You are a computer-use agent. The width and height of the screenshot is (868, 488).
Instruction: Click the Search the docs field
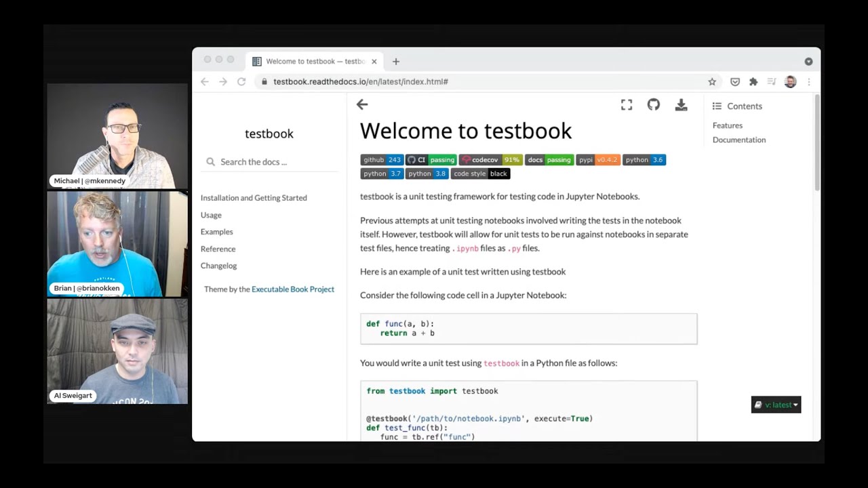[x=271, y=162]
